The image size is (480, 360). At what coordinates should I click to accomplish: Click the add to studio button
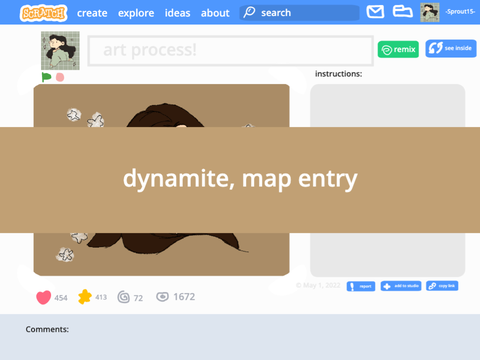[401, 286]
